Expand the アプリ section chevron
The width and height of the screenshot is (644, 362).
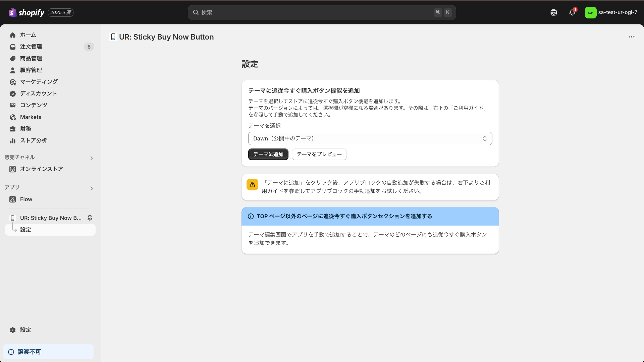pos(92,188)
